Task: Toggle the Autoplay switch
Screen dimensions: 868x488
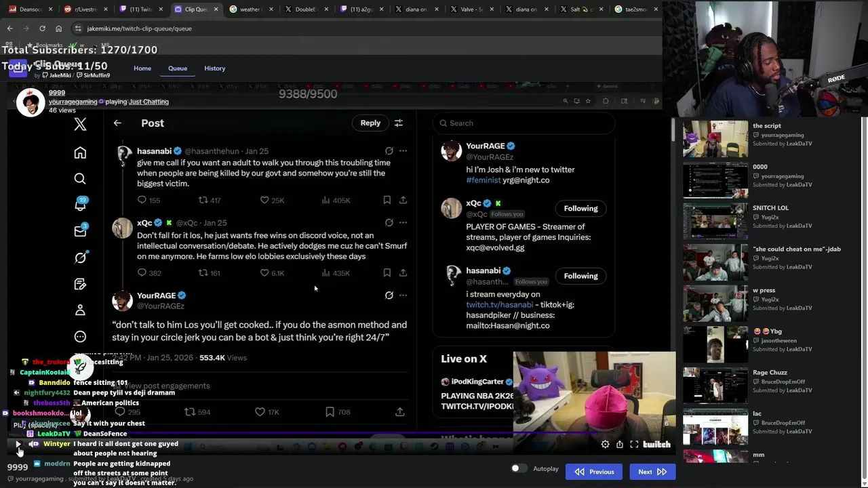Action: pos(518,468)
